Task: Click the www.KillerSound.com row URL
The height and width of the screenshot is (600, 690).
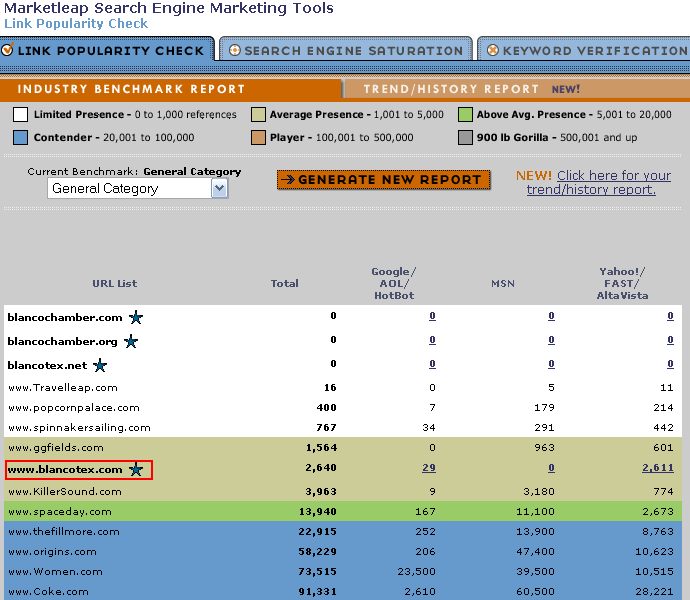Action: pyautogui.click(x=65, y=492)
